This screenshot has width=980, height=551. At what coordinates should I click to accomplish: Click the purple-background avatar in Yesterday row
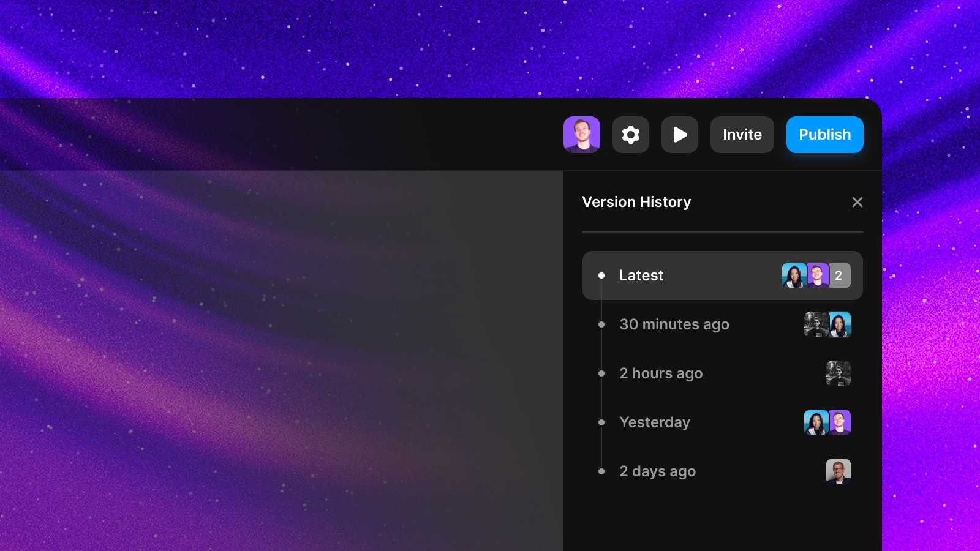[840, 422]
